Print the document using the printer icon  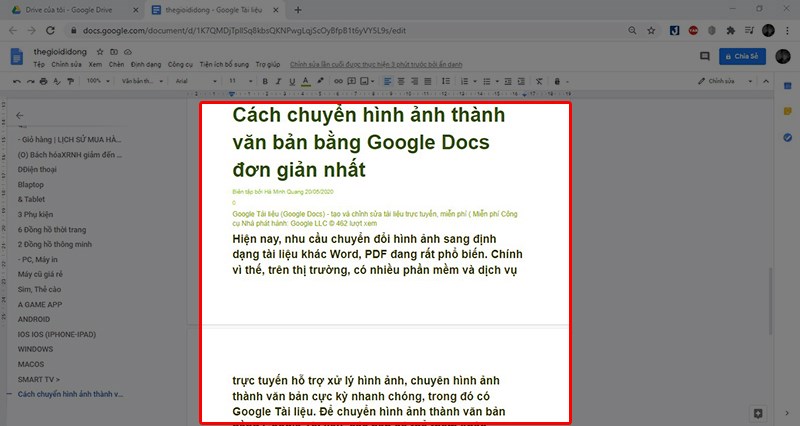click(x=44, y=81)
